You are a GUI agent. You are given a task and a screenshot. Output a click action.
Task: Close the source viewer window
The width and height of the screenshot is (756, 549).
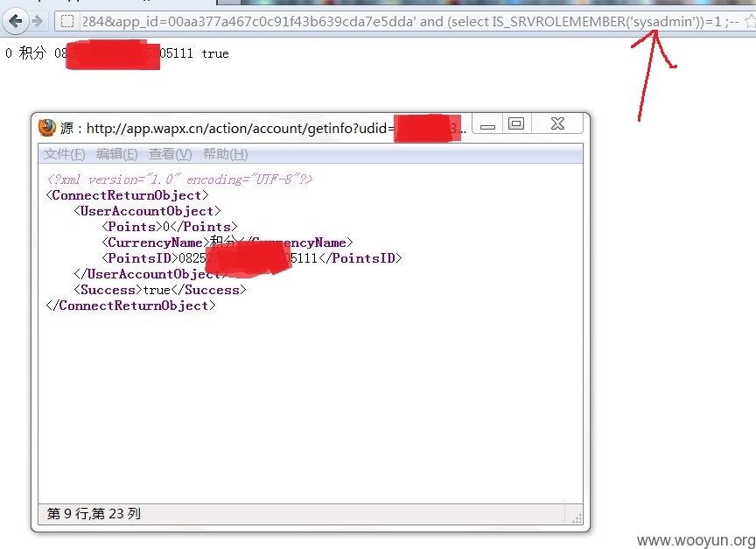557,124
